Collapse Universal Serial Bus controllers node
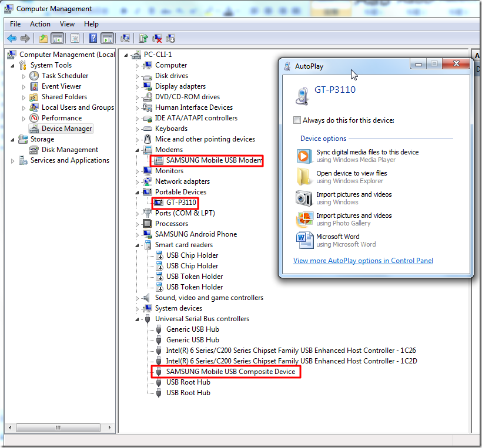 (137, 319)
